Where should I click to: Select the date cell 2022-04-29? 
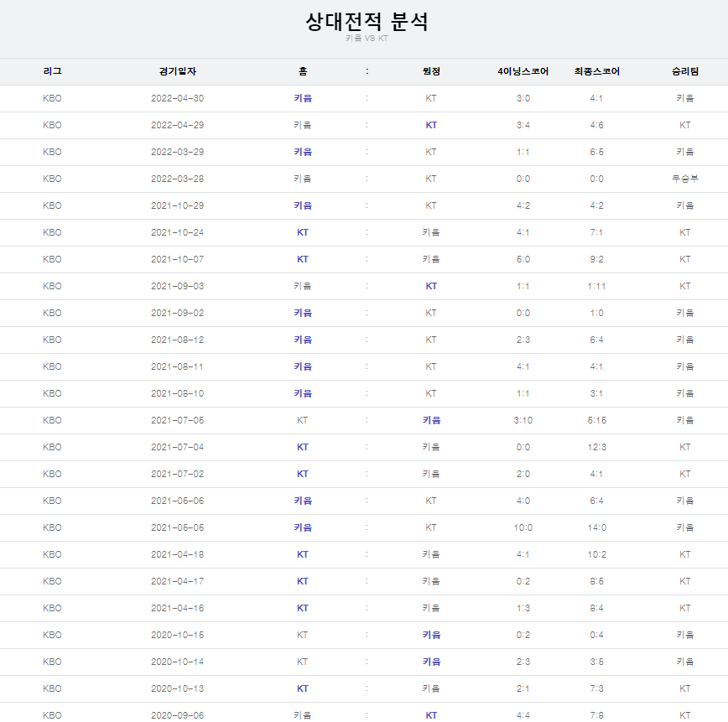[x=177, y=125]
